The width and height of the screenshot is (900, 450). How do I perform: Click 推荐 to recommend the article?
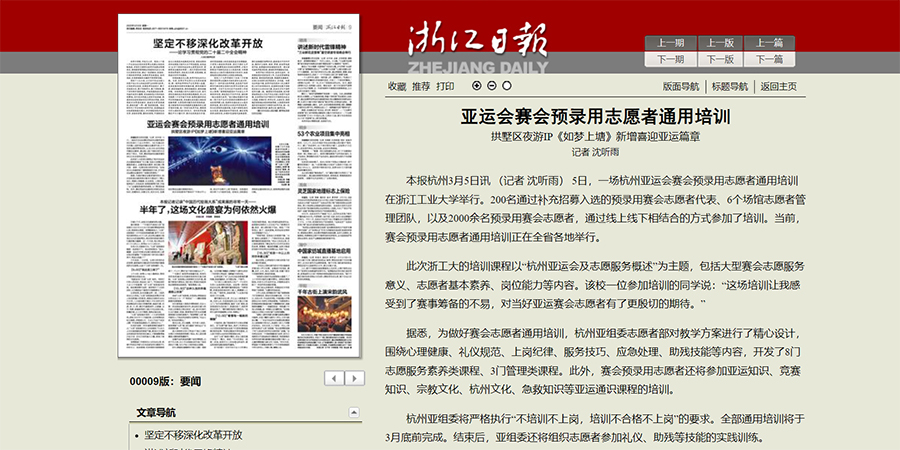coord(421,87)
